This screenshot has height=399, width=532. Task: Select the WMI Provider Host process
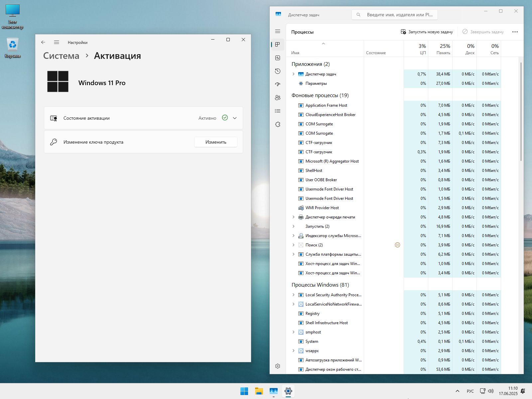(393, 208)
